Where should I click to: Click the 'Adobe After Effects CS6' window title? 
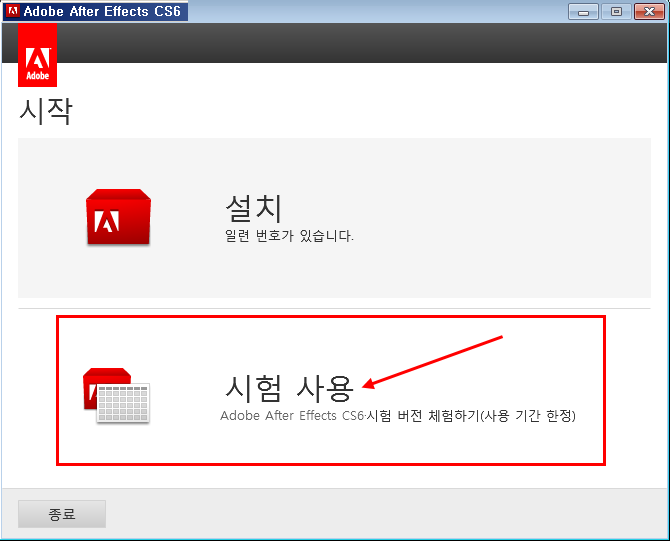[102, 11]
